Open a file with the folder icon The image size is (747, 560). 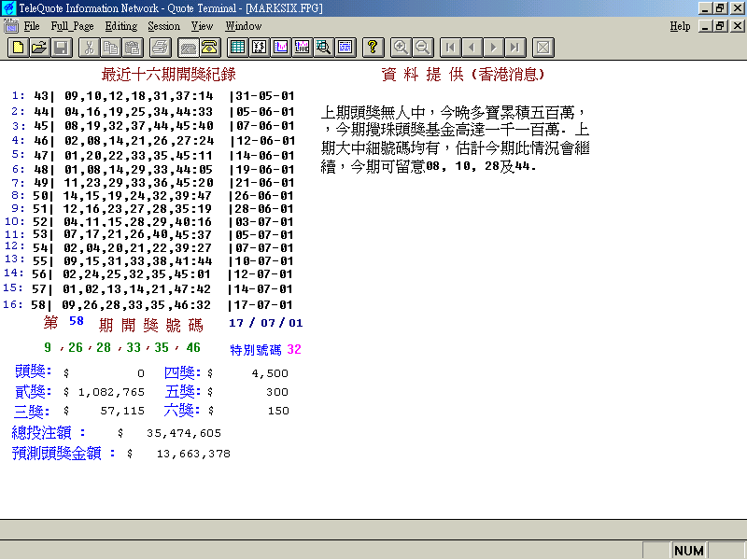click(x=39, y=48)
